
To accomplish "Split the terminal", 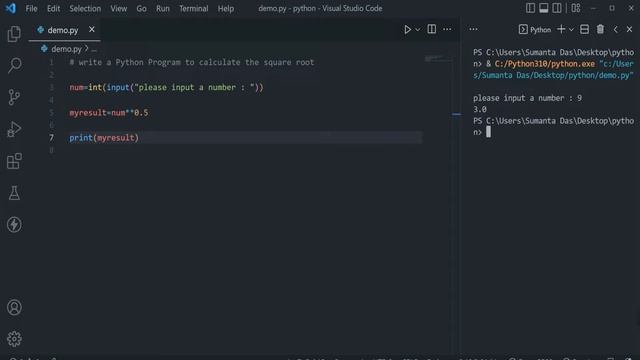I will click(584, 29).
